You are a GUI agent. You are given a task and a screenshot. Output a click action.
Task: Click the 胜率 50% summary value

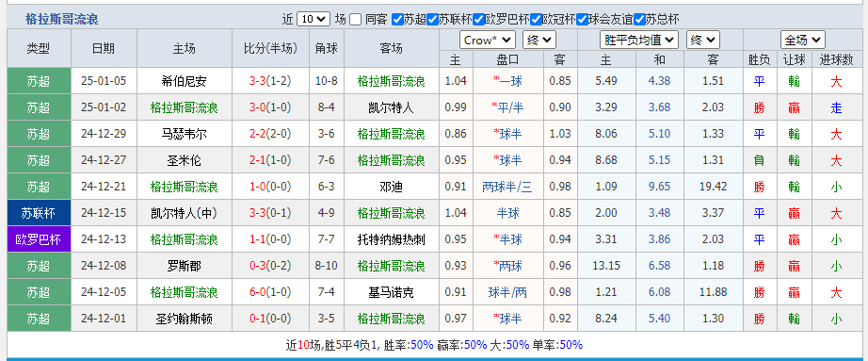422,345
